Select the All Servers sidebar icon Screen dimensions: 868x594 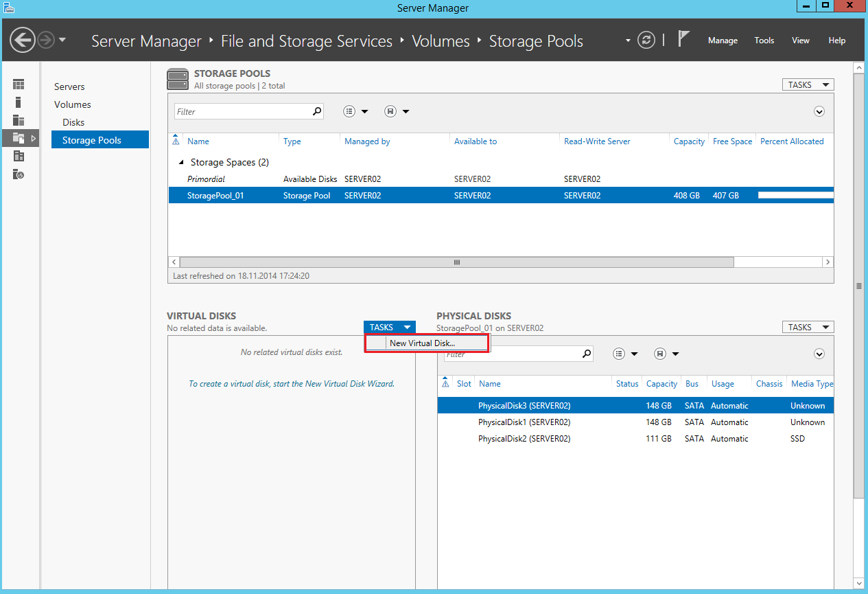(19, 120)
